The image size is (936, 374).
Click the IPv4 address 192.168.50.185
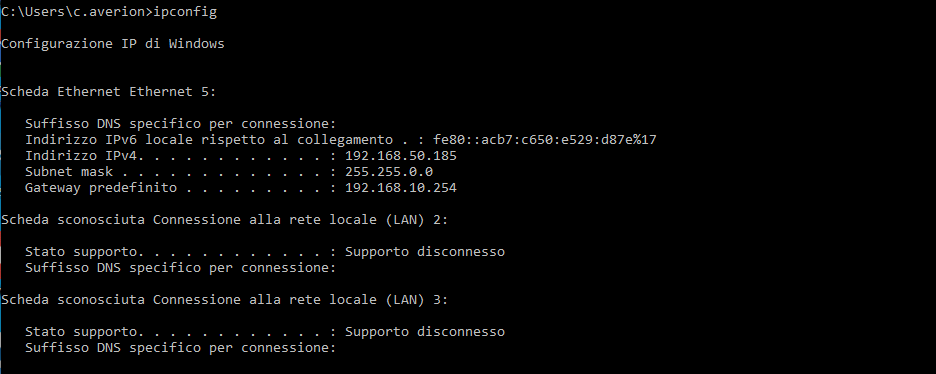tap(401, 156)
